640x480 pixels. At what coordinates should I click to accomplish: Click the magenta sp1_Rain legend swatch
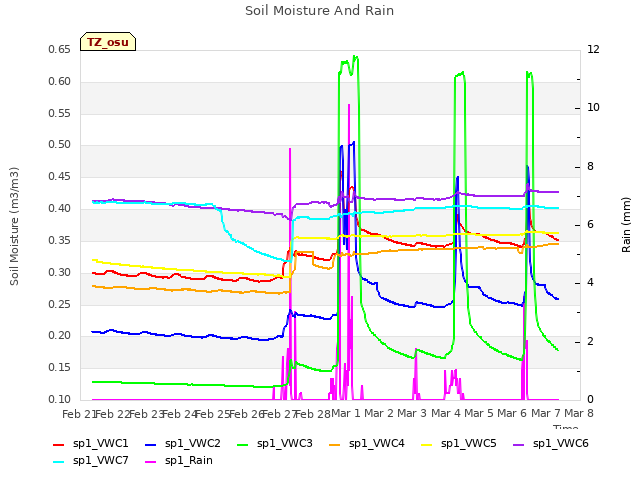(151, 462)
